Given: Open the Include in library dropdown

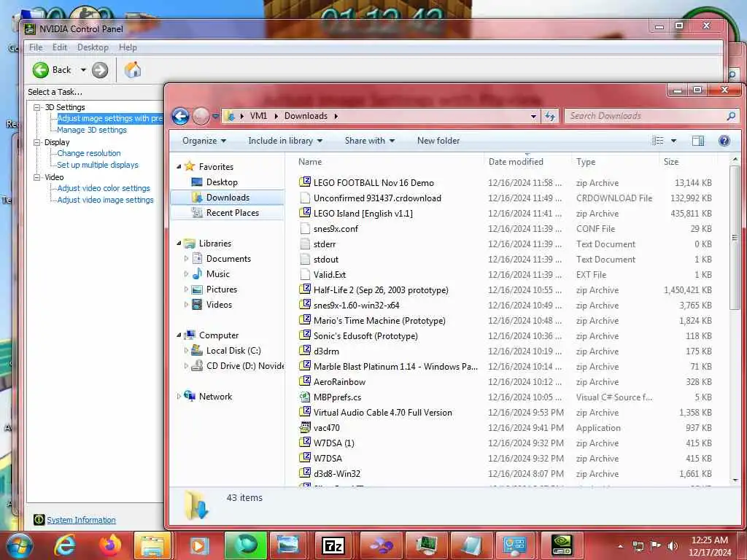Looking at the screenshot, I should [x=285, y=141].
